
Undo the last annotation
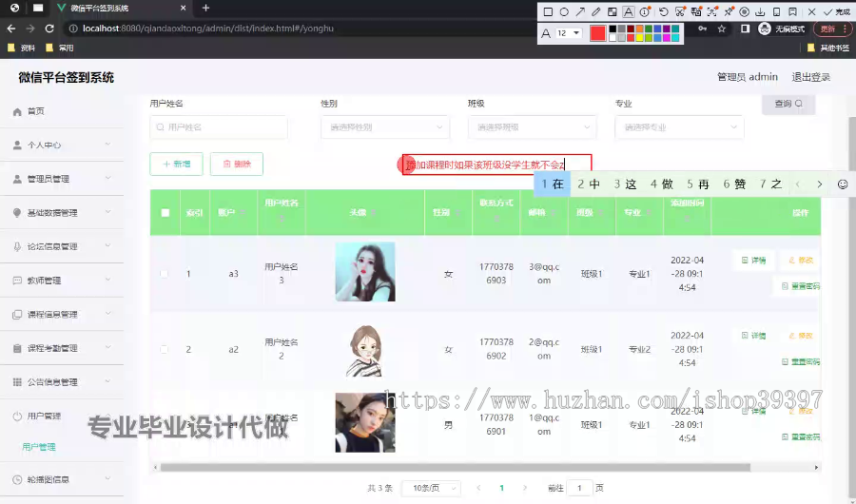tap(663, 11)
